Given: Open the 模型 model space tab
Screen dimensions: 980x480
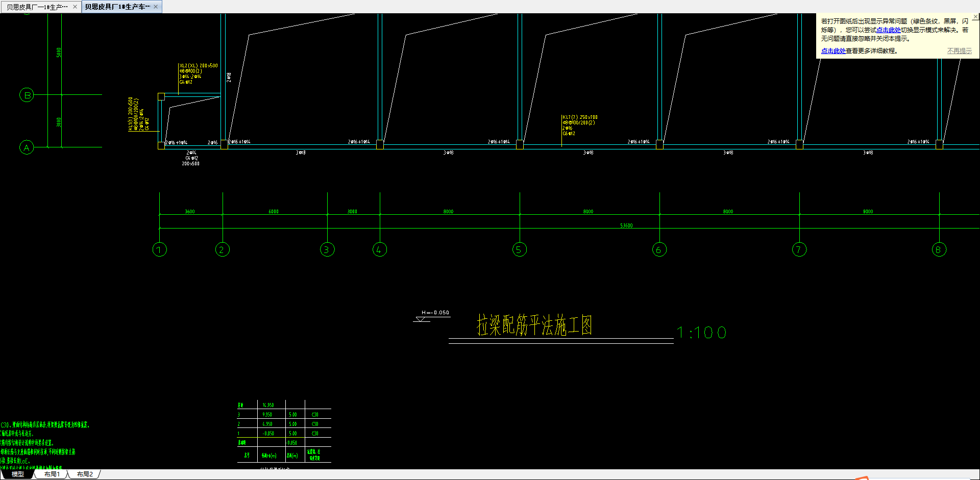Looking at the screenshot, I should click(x=17, y=474).
